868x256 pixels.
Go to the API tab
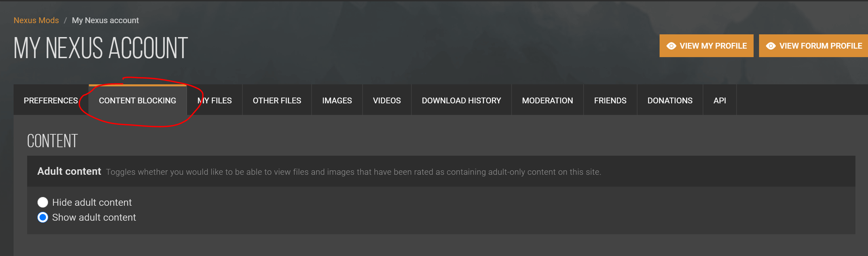[720, 101]
